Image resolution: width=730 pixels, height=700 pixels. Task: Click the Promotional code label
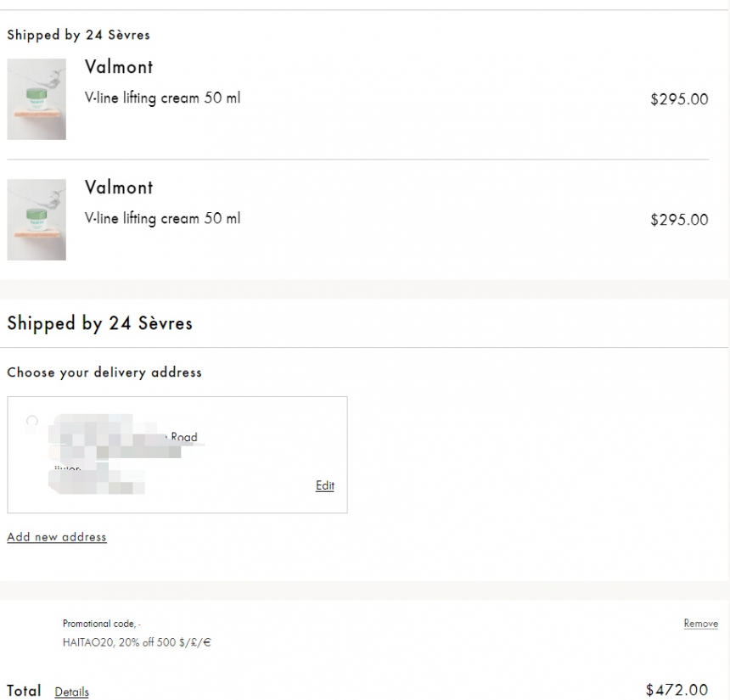tap(100, 624)
